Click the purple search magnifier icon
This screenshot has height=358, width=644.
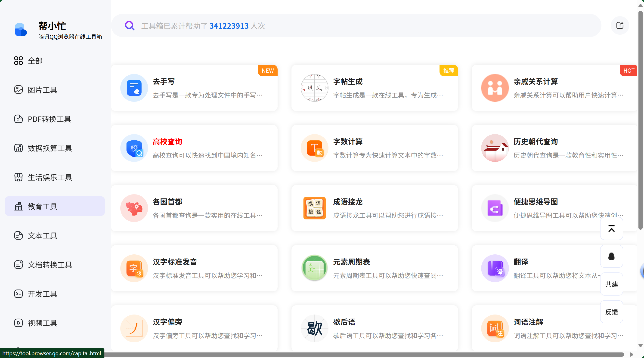(x=130, y=25)
